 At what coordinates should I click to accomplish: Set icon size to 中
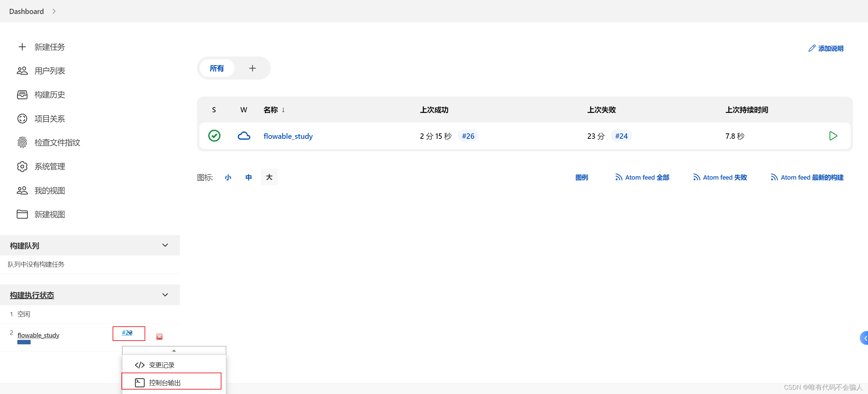(249, 177)
